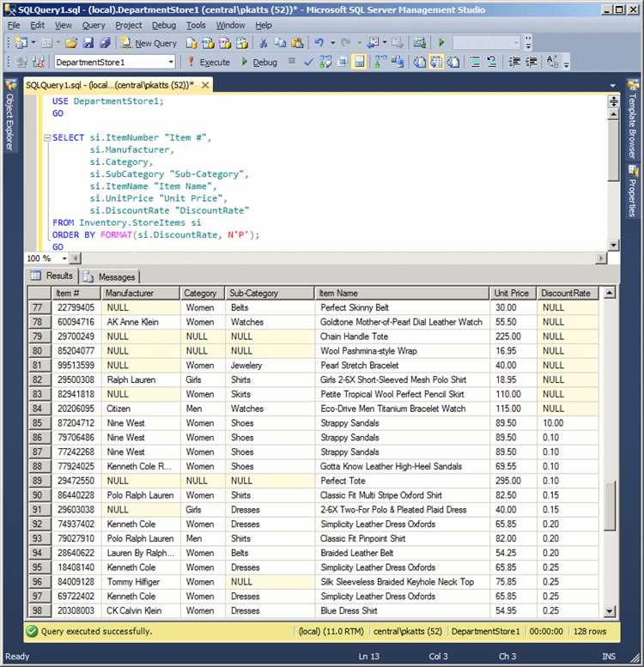Switch output to Results to Text
The width and height of the screenshot is (644, 667).
tap(420, 62)
